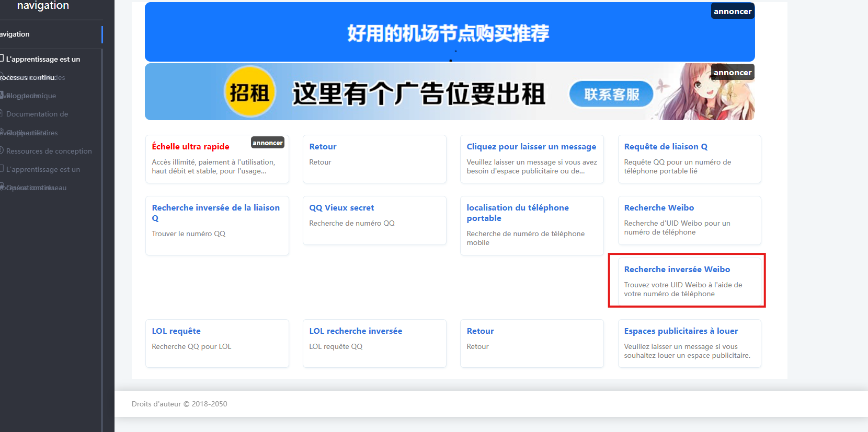Screen dimensions: 868x432
Task: Open the blue 好用的机场节点购买推荐 banner
Action: pos(449,32)
